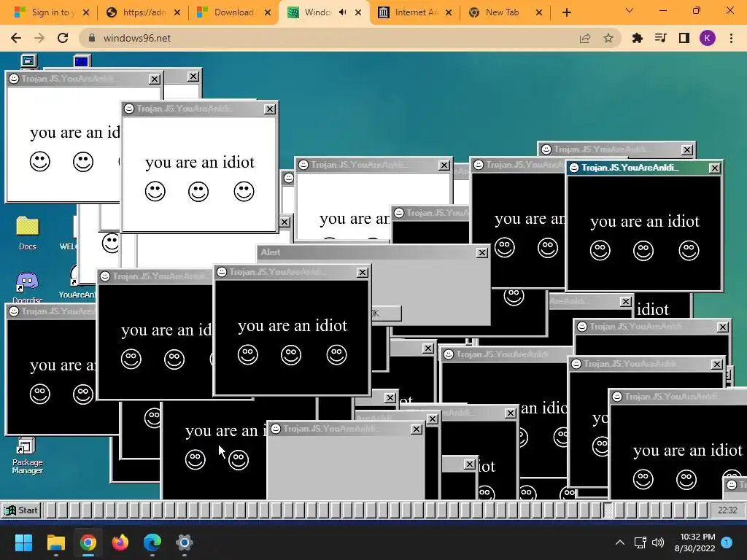Click the computer desktop icon at top left

(28, 61)
